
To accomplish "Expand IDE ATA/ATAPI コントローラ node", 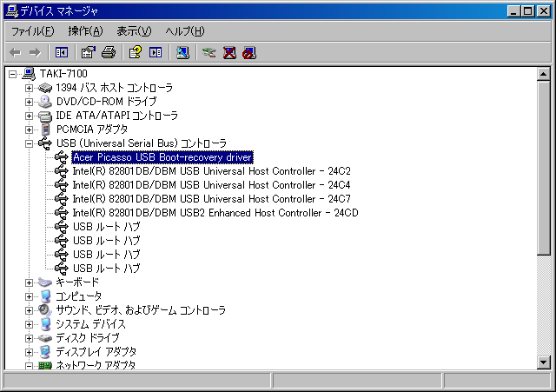I will tap(29, 116).
